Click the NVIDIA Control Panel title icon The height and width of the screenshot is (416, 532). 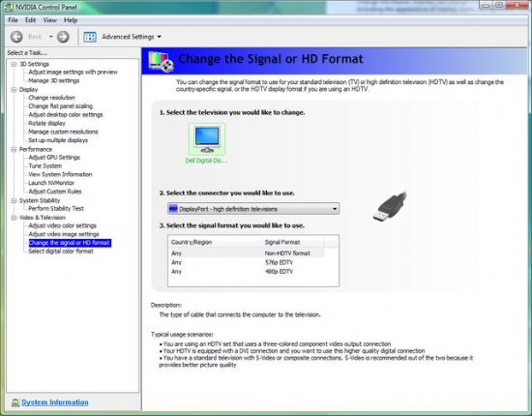click(9, 7)
